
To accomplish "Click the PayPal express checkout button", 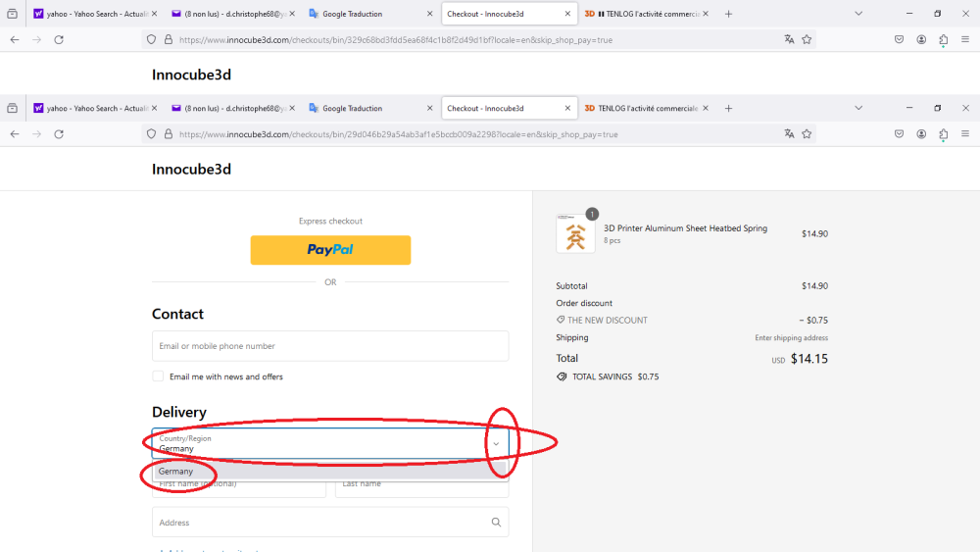I will 330,250.
